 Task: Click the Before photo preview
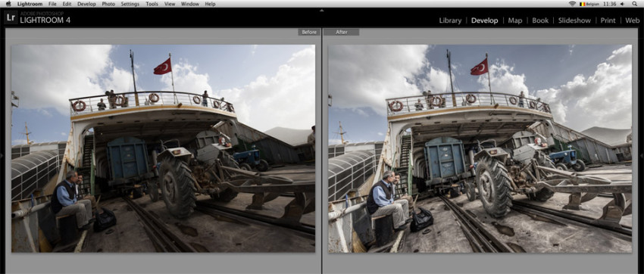point(163,148)
